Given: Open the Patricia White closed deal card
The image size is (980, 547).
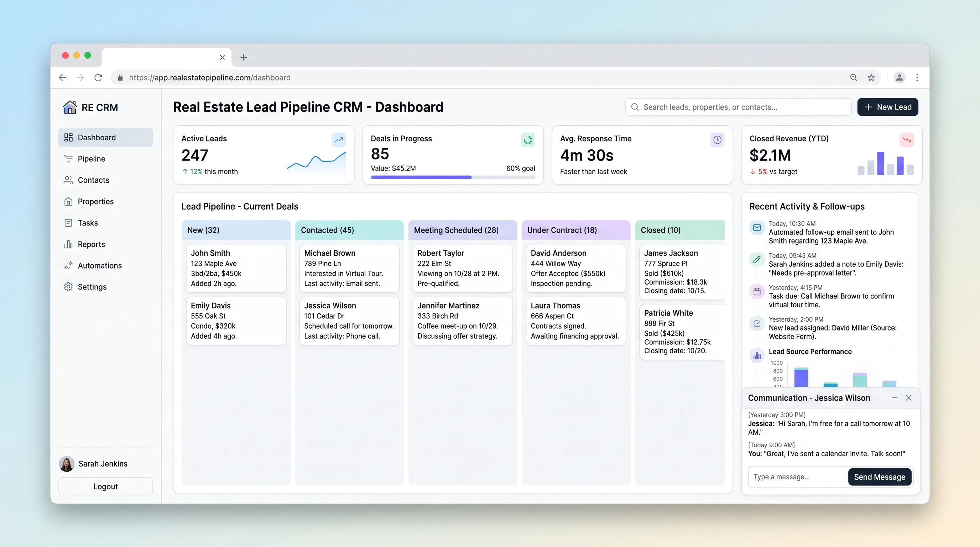Looking at the screenshot, I should 682,332.
